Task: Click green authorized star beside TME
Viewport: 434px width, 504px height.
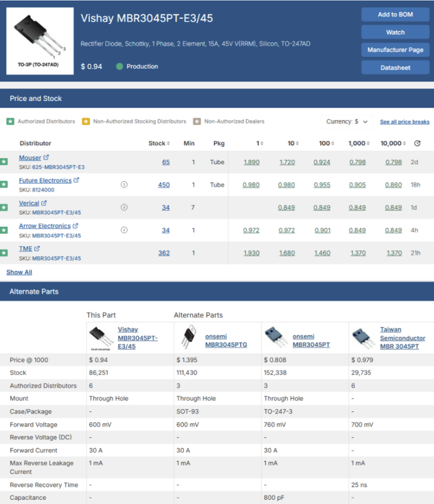Action: tap(4, 253)
